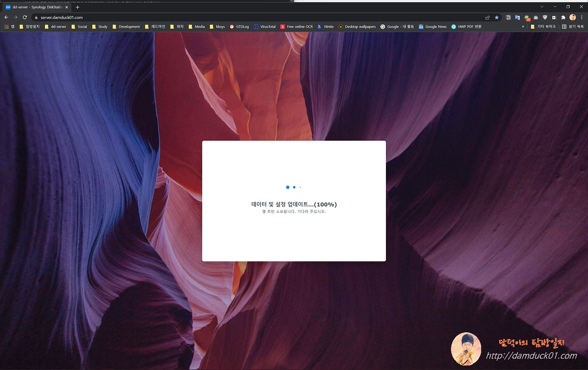The width and height of the screenshot is (588, 370).
Task: Open the Notion web clipper extension
Action: click(508, 17)
